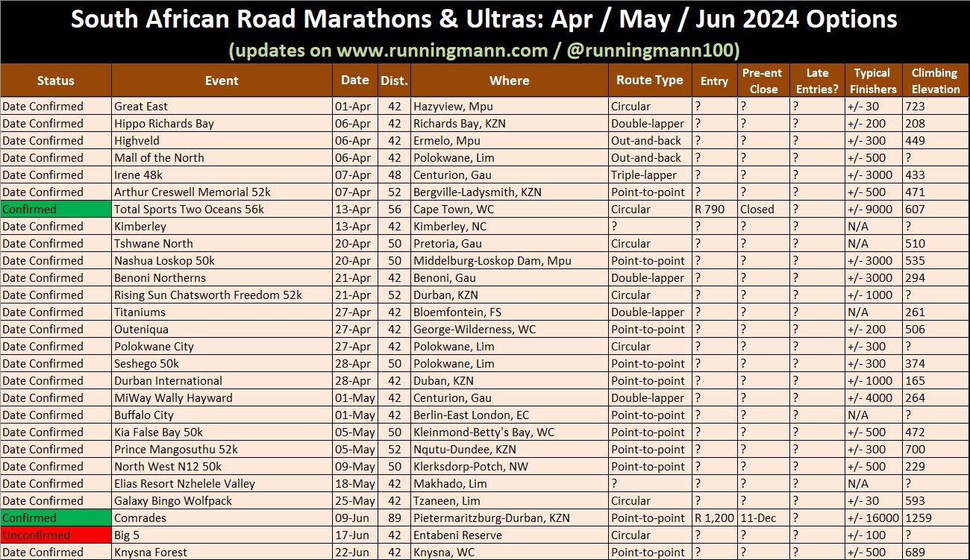Select the Highveld event cell
970x560 pixels.
pyautogui.click(x=222, y=141)
